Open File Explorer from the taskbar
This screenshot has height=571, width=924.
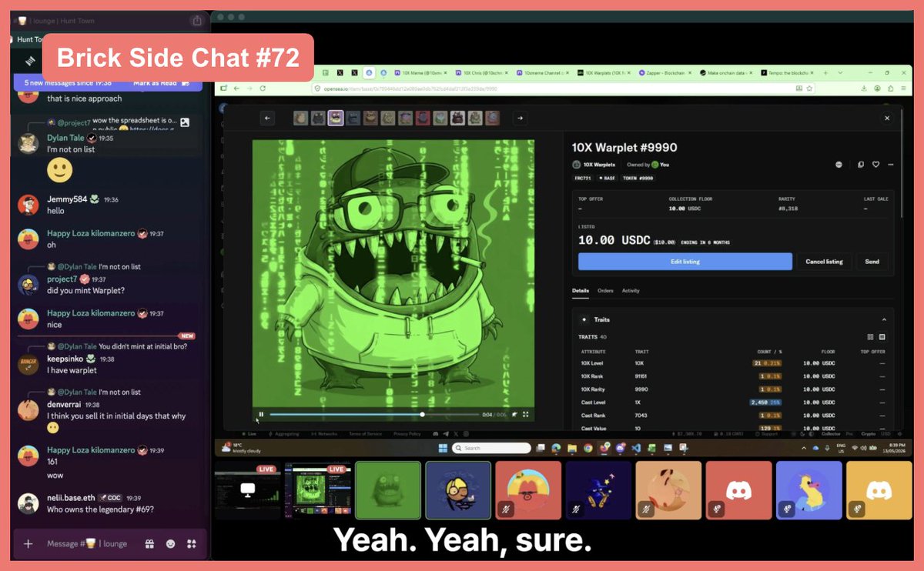click(572, 448)
